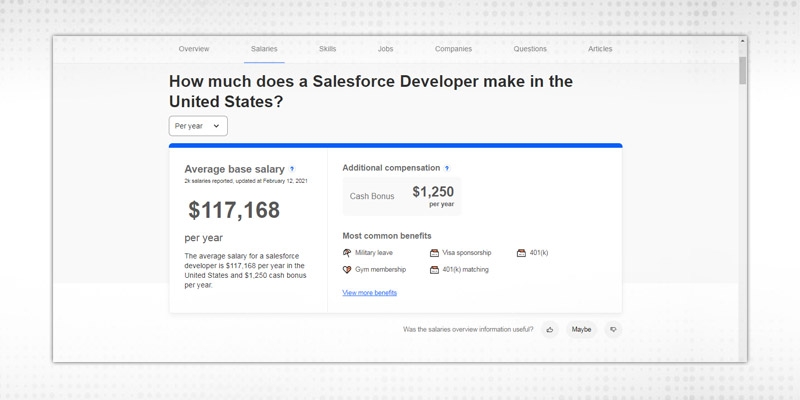Open the Companies tab
Viewport: 800px width, 400px height.
(454, 49)
